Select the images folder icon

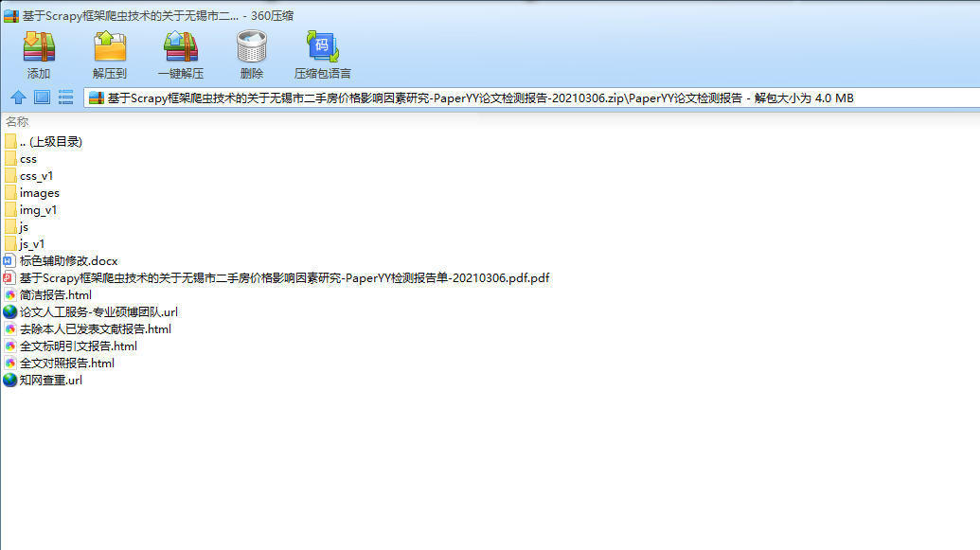pyautogui.click(x=10, y=192)
